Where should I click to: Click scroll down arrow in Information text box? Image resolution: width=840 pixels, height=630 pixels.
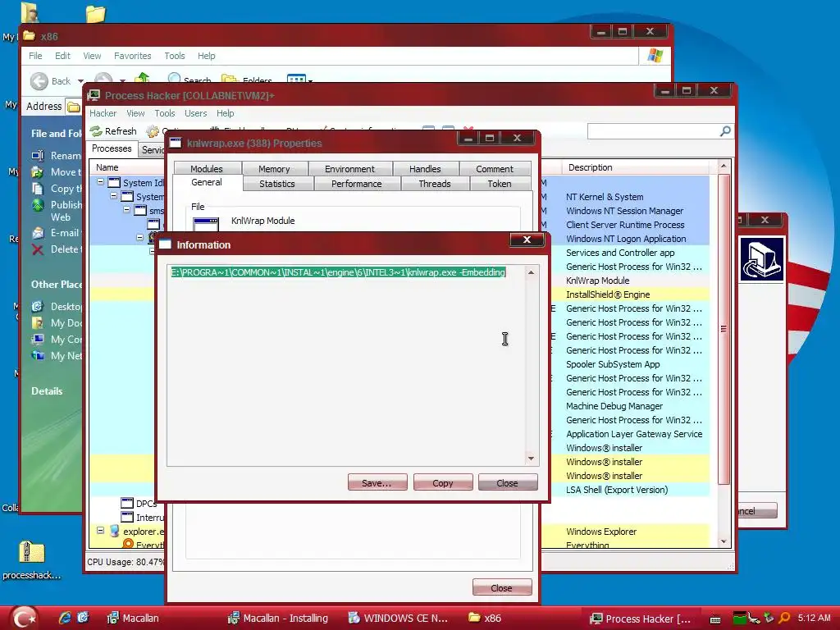[x=531, y=458]
